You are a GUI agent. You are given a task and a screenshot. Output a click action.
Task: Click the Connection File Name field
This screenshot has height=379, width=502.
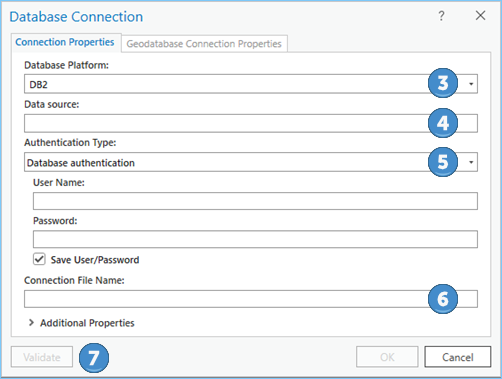[x=251, y=299]
